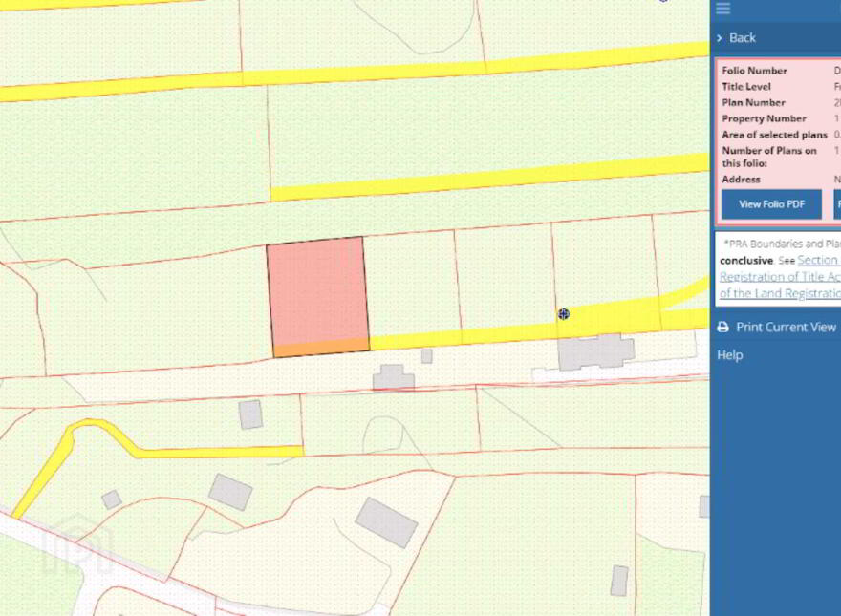Click the printer icon
The height and width of the screenshot is (616, 841).
722,327
